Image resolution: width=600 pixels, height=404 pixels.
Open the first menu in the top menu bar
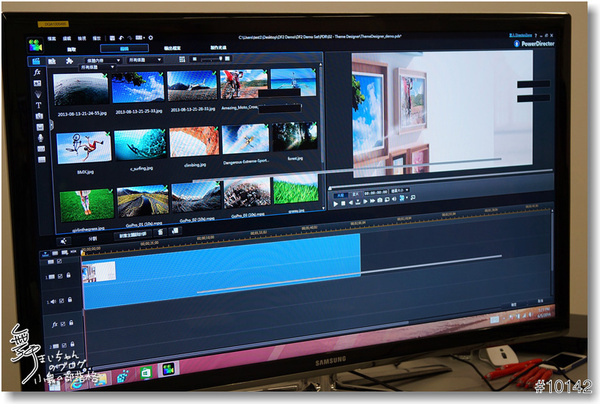[x=52, y=39]
